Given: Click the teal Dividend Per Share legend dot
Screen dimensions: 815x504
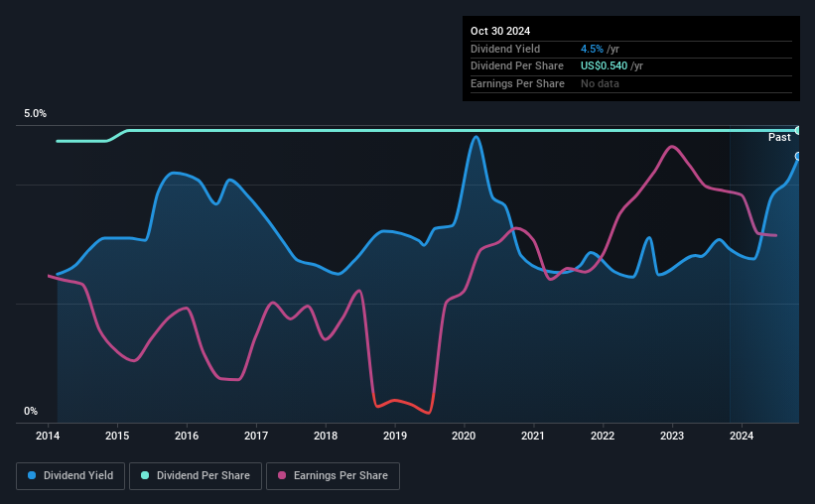Looking at the screenshot, I should pyautogui.click(x=145, y=475).
